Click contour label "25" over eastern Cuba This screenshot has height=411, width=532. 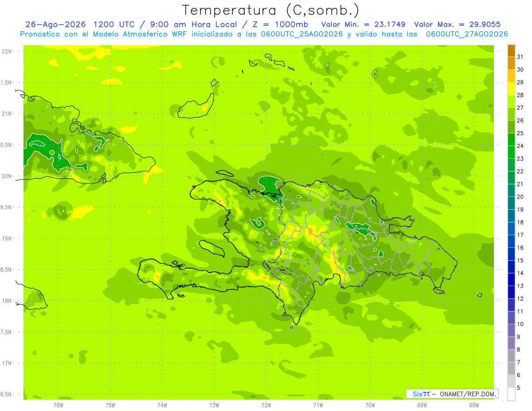pos(70,169)
